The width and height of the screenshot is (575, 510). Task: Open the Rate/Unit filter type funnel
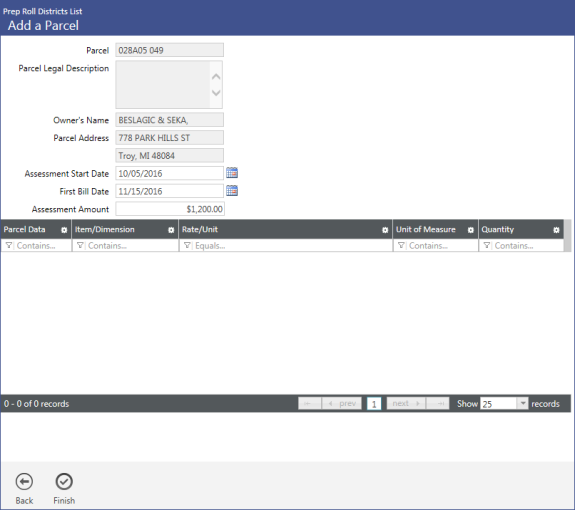click(187, 245)
